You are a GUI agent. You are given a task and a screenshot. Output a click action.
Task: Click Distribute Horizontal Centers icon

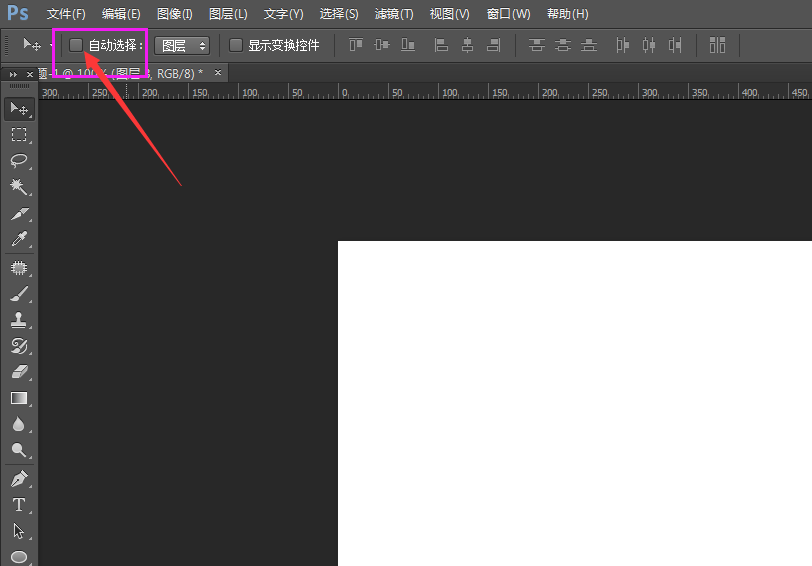coord(649,45)
